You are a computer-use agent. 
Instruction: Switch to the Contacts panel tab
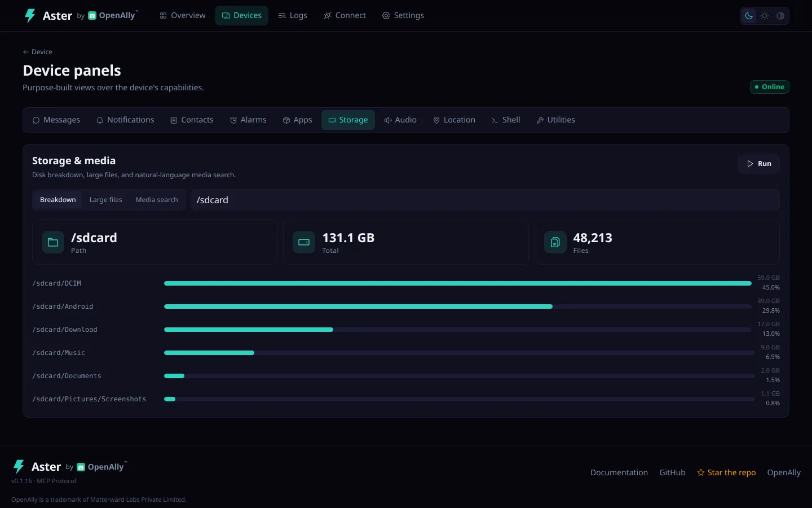(192, 120)
